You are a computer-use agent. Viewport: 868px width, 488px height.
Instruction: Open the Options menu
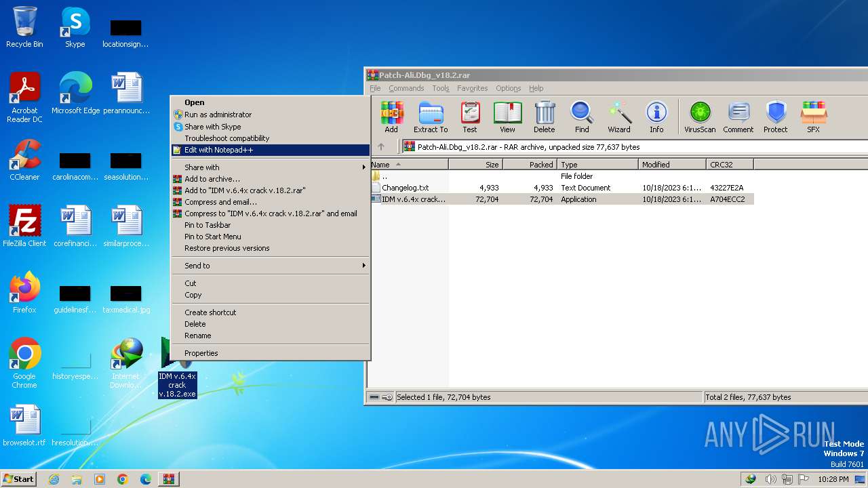coord(508,88)
